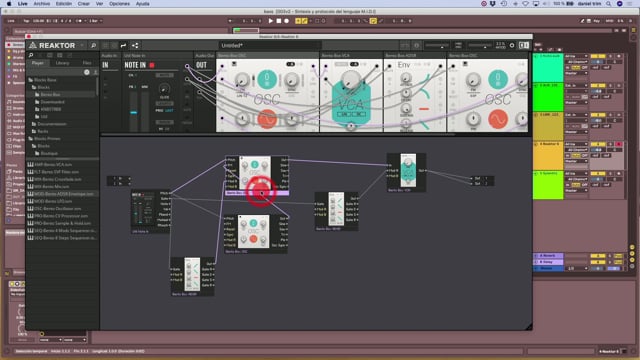This screenshot has width=640, height=360.
Task: Click the Record button in Live transport
Action: (287, 21)
